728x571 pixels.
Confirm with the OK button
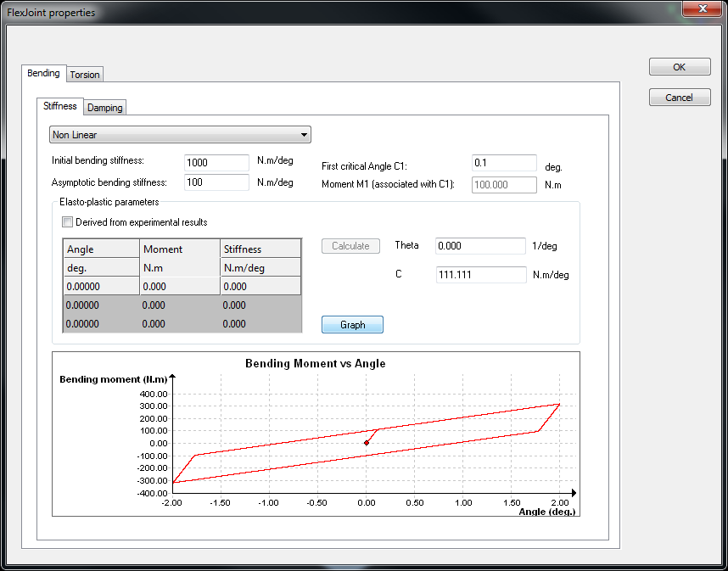[x=680, y=67]
